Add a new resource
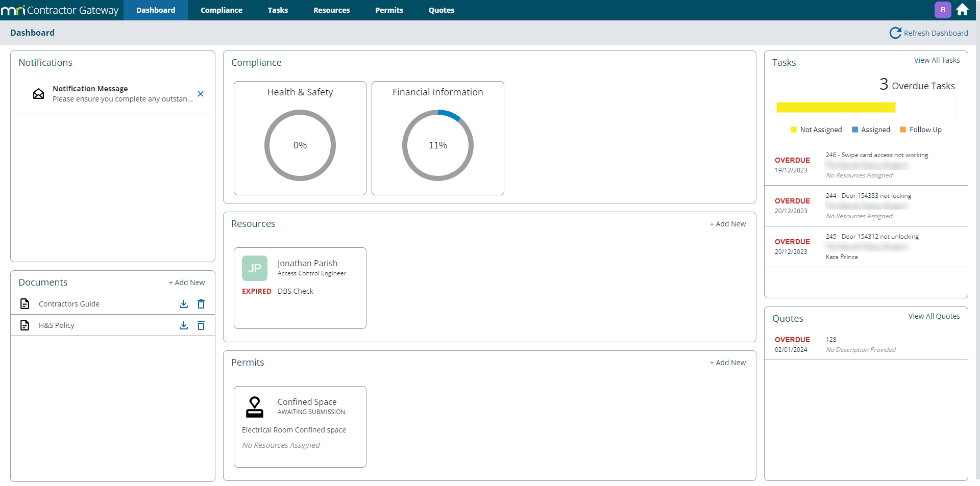This screenshot has width=980, height=486. 728,224
